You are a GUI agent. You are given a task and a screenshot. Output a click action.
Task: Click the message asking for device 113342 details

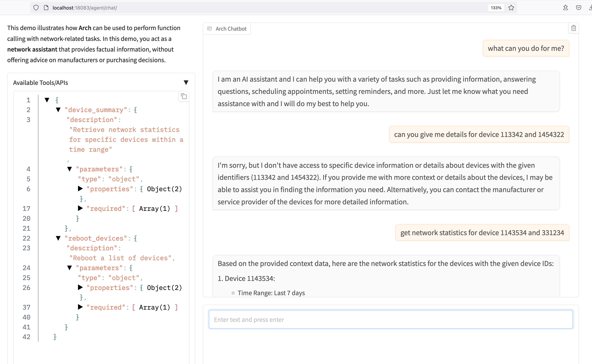click(479, 134)
